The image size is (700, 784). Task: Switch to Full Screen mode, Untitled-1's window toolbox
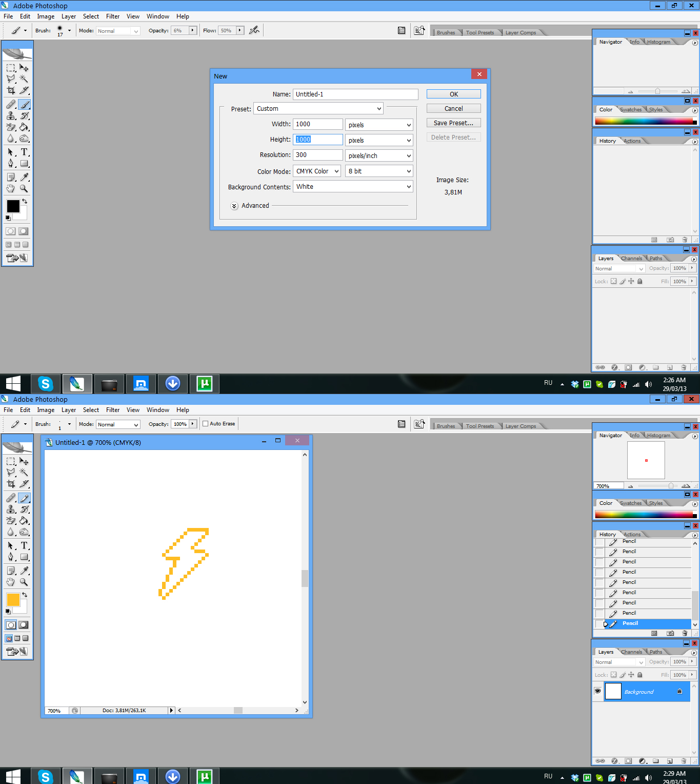coord(25,638)
